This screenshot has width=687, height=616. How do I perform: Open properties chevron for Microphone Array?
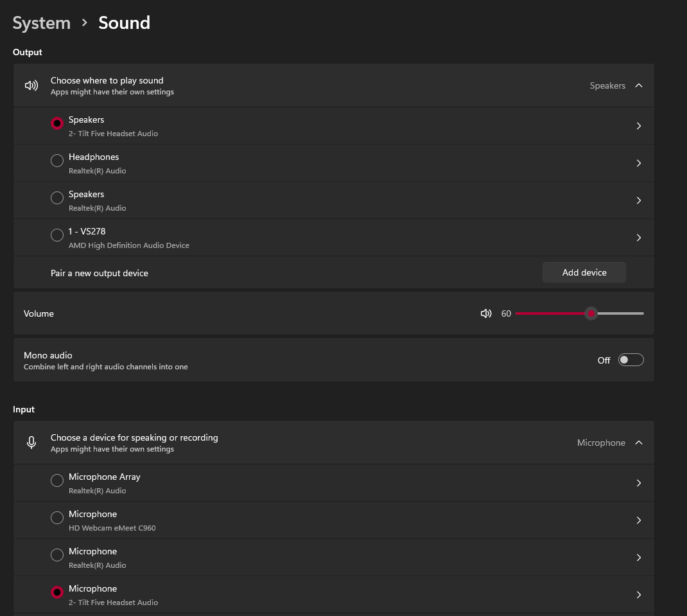point(639,483)
